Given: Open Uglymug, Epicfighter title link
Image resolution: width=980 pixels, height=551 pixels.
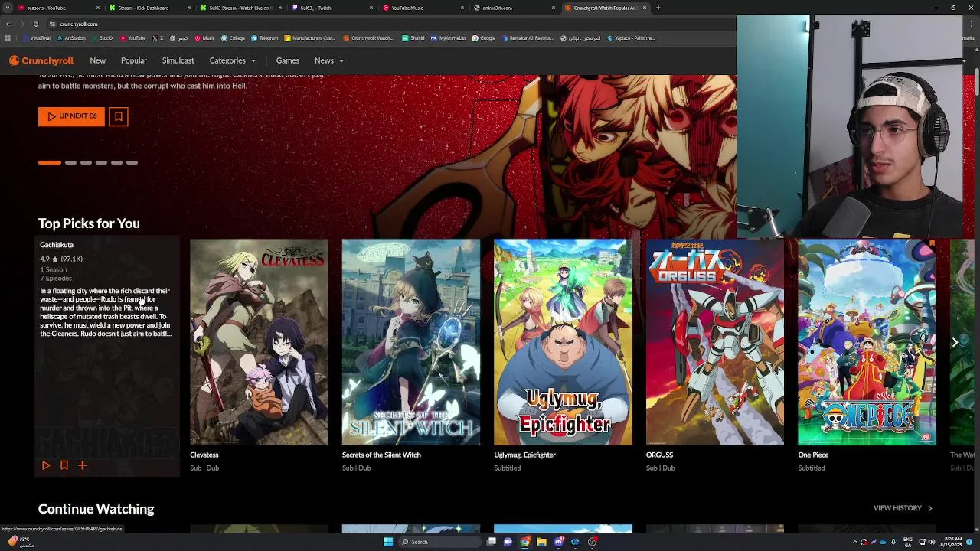Looking at the screenshot, I should (x=524, y=455).
